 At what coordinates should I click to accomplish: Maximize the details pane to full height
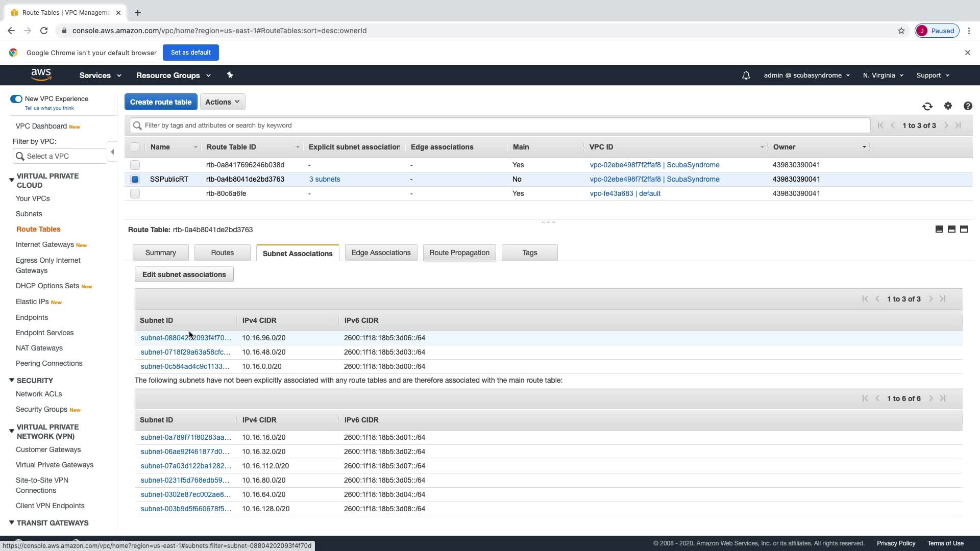point(964,229)
